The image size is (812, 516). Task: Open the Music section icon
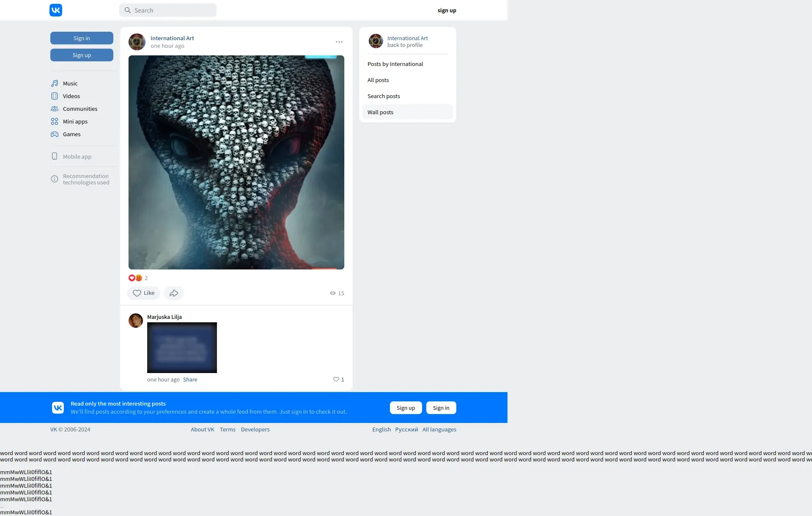coord(55,83)
